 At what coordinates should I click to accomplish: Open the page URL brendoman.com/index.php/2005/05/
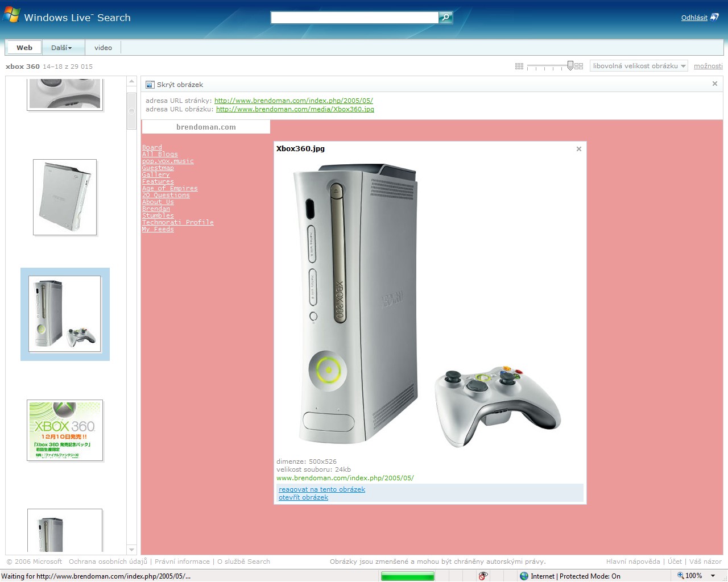coord(293,101)
